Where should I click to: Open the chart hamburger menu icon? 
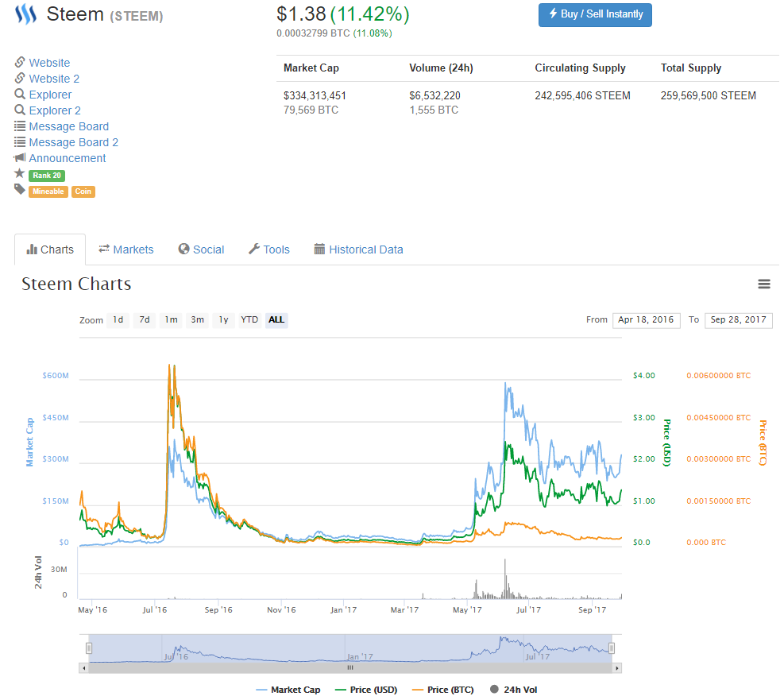coord(764,284)
